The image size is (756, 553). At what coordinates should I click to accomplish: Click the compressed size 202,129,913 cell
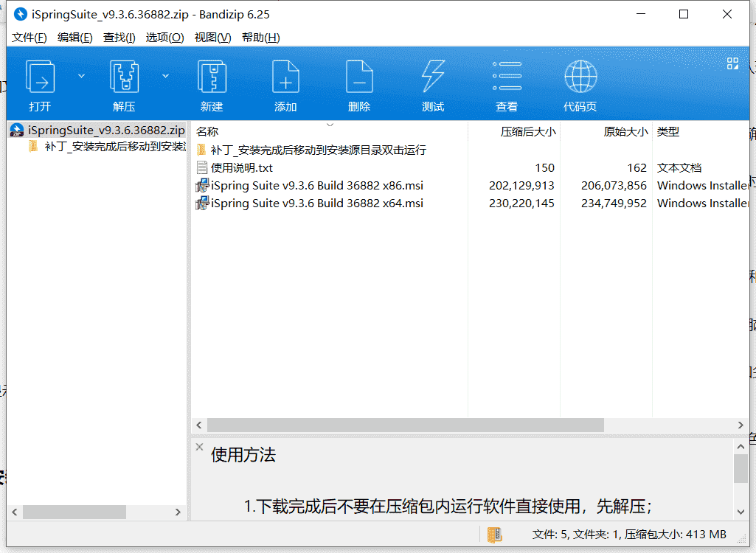pyautogui.click(x=521, y=186)
